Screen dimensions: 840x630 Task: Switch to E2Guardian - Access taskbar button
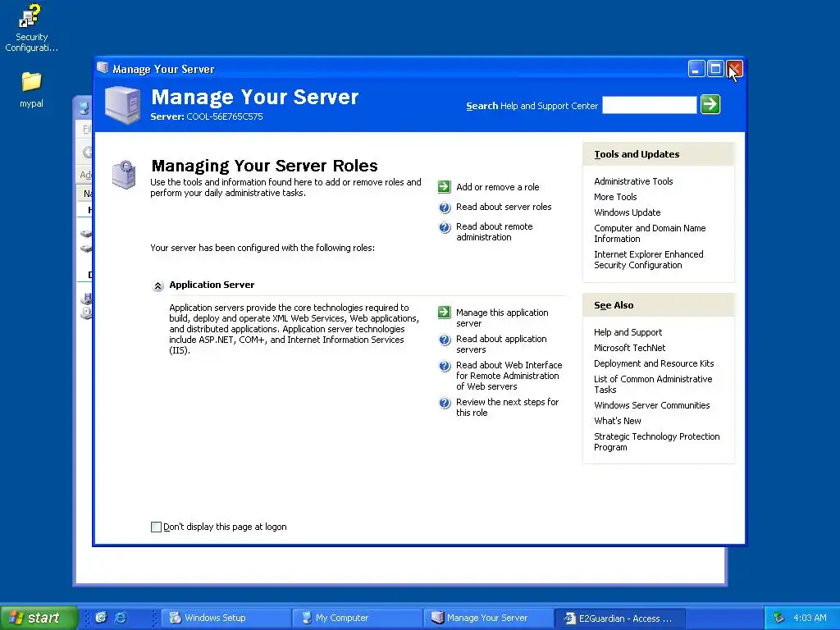tap(620, 618)
